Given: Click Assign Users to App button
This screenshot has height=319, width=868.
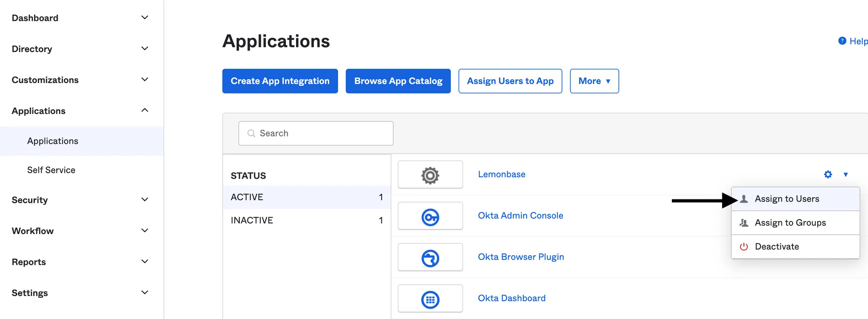Looking at the screenshot, I should 510,81.
